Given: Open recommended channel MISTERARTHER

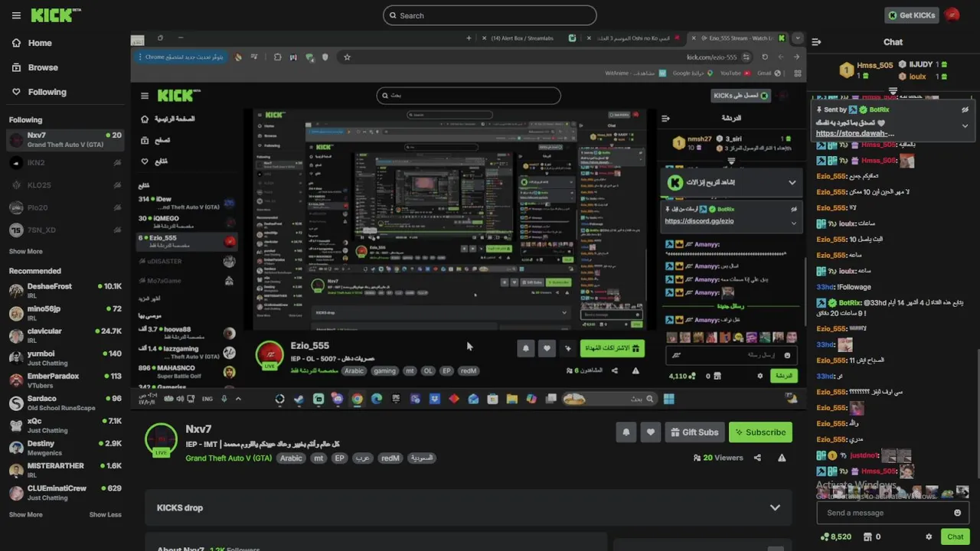Looking at the screenshot, I should pyautogui.click(x=65, y=470).
